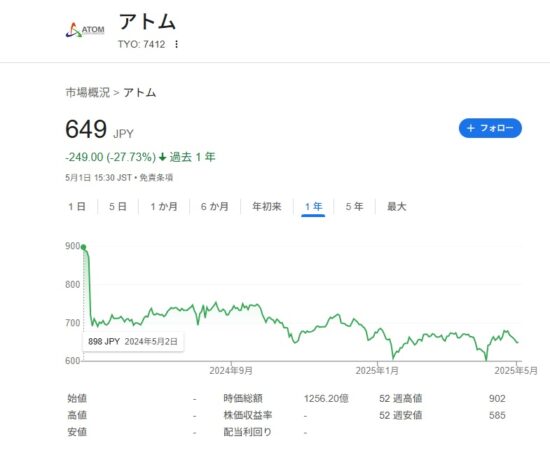The height and width of the screenshot is (453, 550).
Task: Click the down arrow beside 過去 1 年
Action: coord(162,157)
